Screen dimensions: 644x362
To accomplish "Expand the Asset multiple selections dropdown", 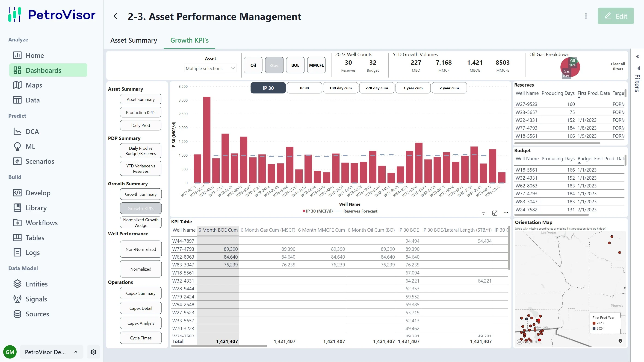I will 210,68.
